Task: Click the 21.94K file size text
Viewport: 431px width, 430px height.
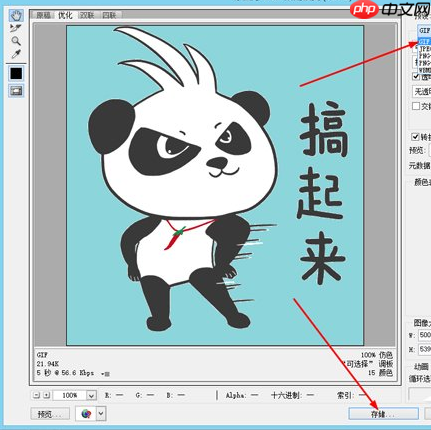Action: [48, 364]
